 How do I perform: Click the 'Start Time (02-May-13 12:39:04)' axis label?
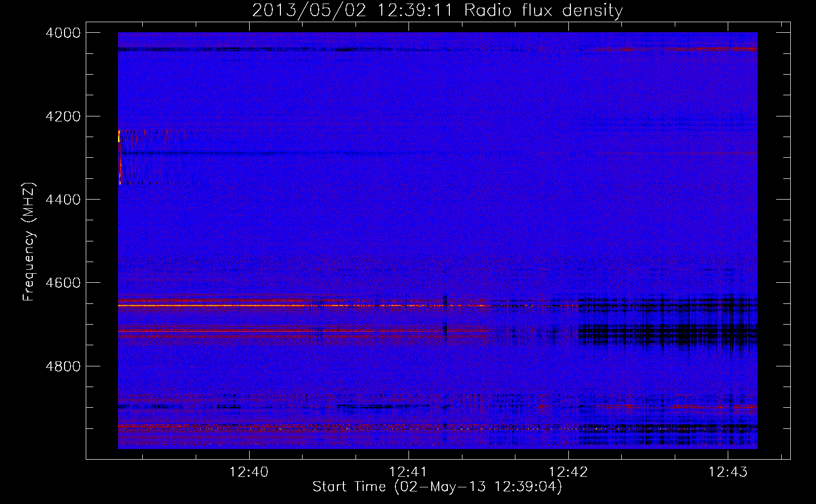tap(437, 487)
